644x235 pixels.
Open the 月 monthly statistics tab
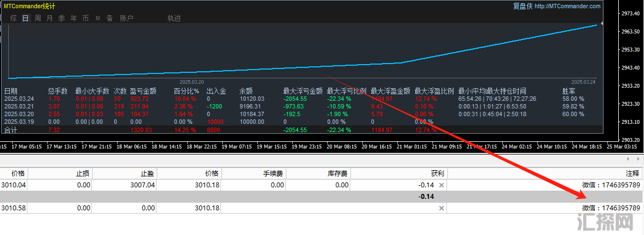tap(50, 18)
